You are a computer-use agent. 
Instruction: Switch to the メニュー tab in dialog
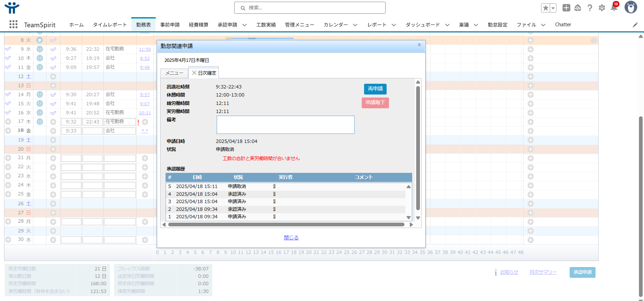click(174, 73)
